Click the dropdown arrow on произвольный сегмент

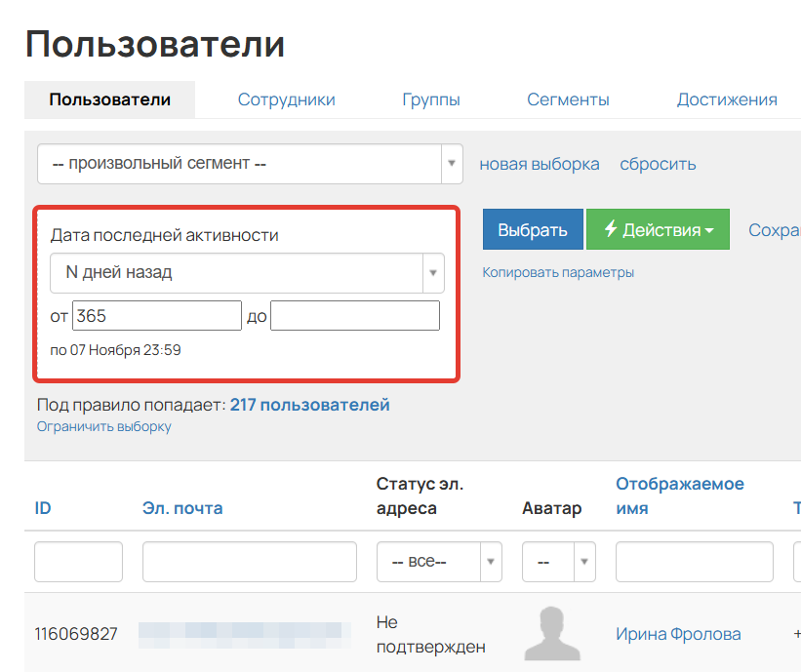(x=451, y=164)
